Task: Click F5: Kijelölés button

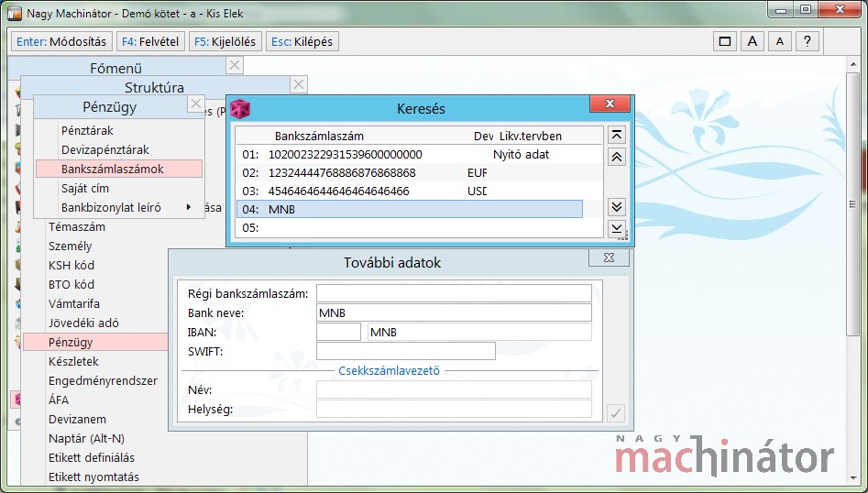Action: point(225,41)
